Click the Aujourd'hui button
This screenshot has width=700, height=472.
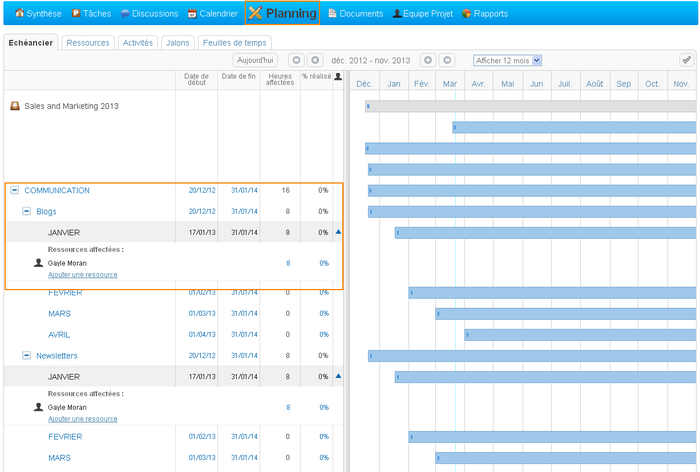point(256,60)
